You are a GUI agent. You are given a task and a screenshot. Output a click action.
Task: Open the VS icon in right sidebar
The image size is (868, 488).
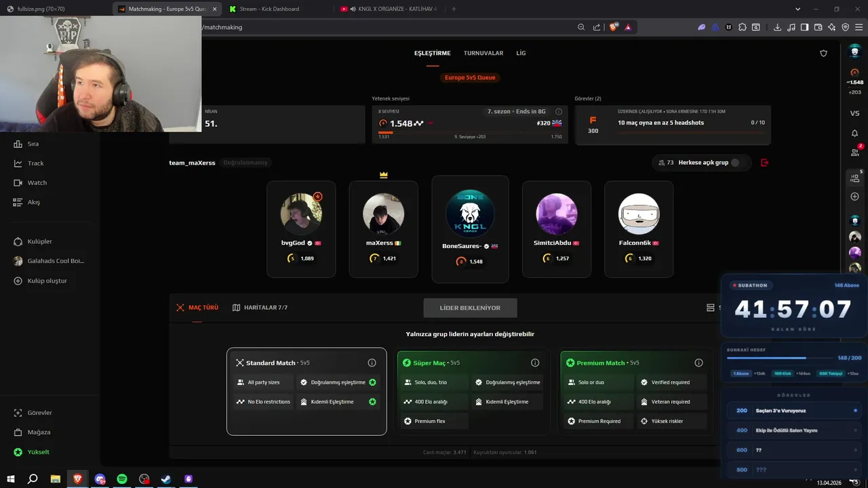(x=854, y=113)
